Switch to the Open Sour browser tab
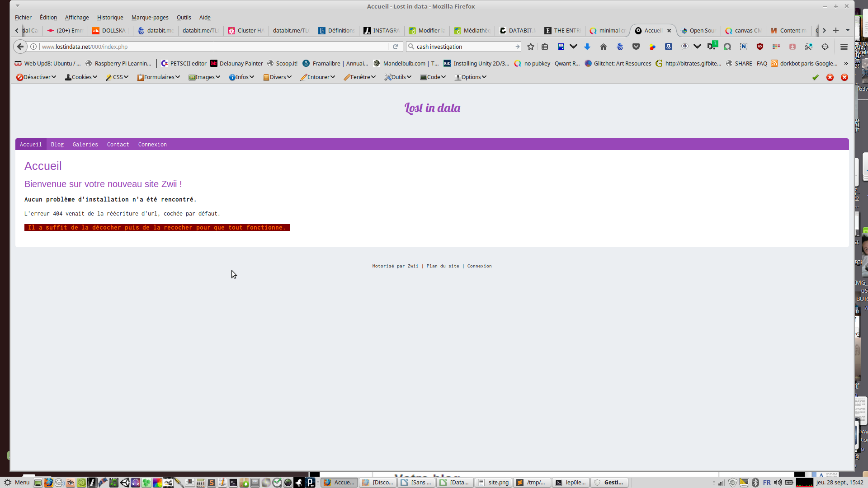This screenshot has height=488, width=868. click(698, 31)
